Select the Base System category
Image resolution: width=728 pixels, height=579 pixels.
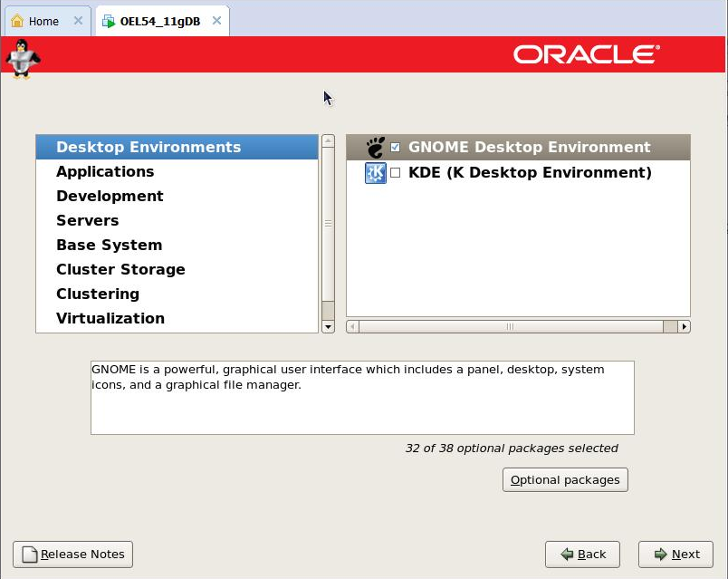tap(177, 245)
